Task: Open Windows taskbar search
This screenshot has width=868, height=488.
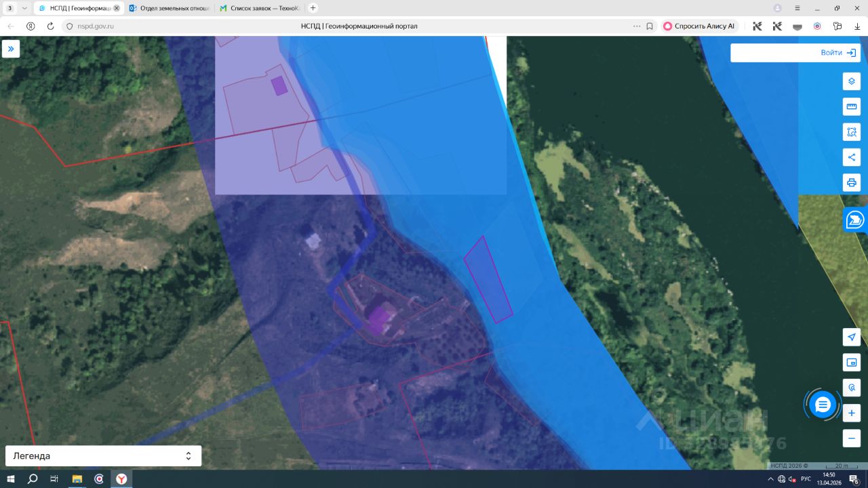Action: tap(33, 479)
